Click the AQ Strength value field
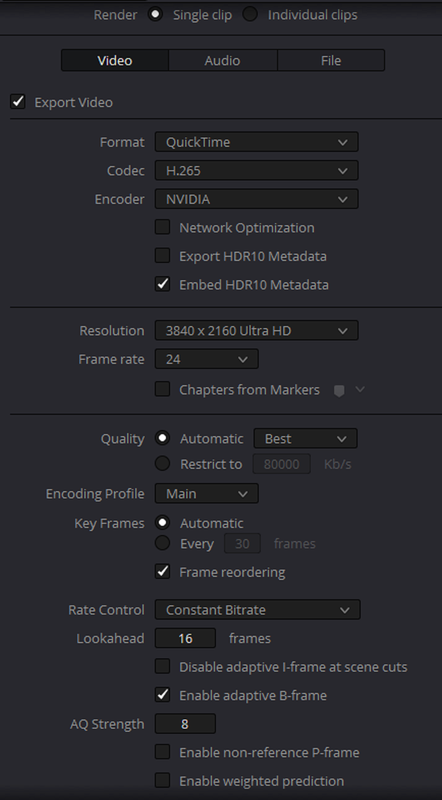The height and width of the screenshot is (800, 442). [185, 724]
